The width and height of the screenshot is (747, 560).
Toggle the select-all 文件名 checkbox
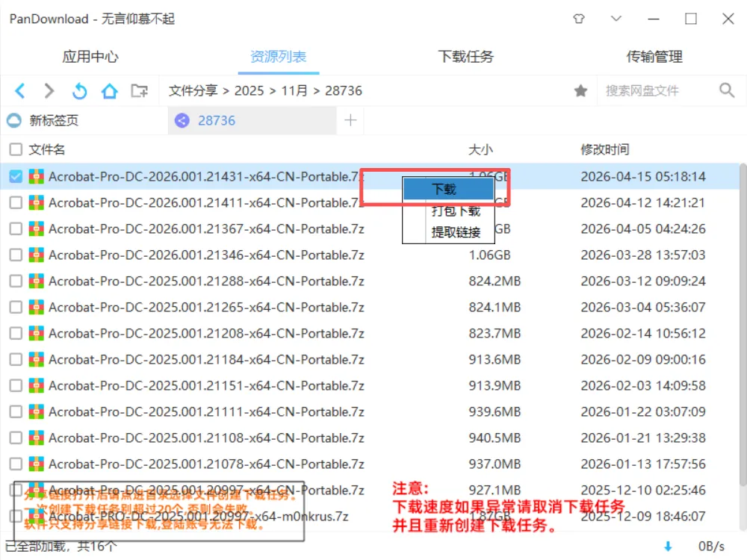pyautogui.click(x=16, y=149)
